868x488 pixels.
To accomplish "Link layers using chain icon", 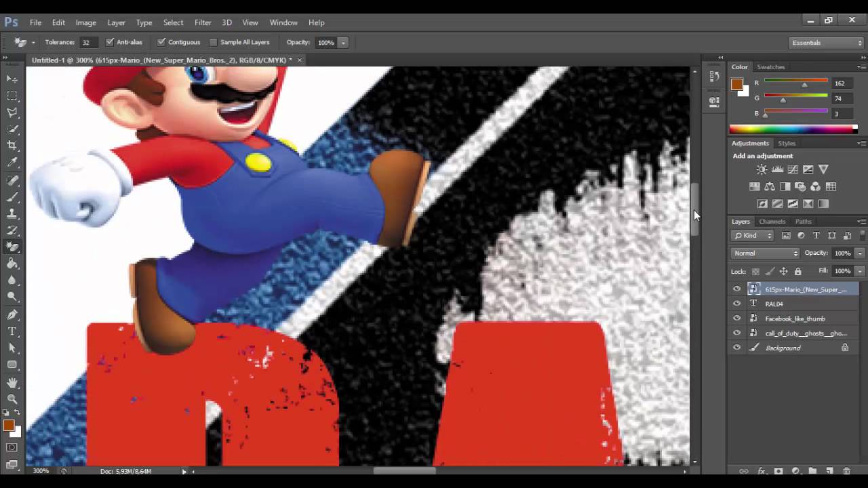I will 744,471.
